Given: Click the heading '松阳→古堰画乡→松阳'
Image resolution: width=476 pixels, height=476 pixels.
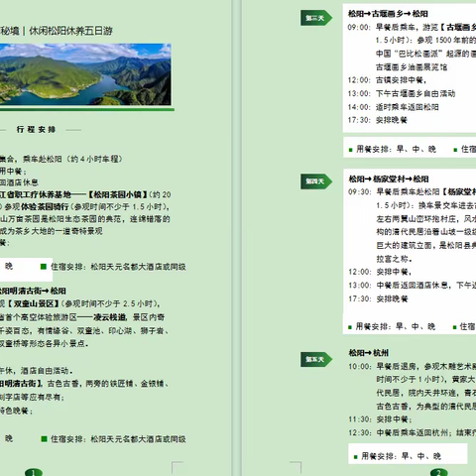Looking at the screenshot, I should (x=388, y=14).
